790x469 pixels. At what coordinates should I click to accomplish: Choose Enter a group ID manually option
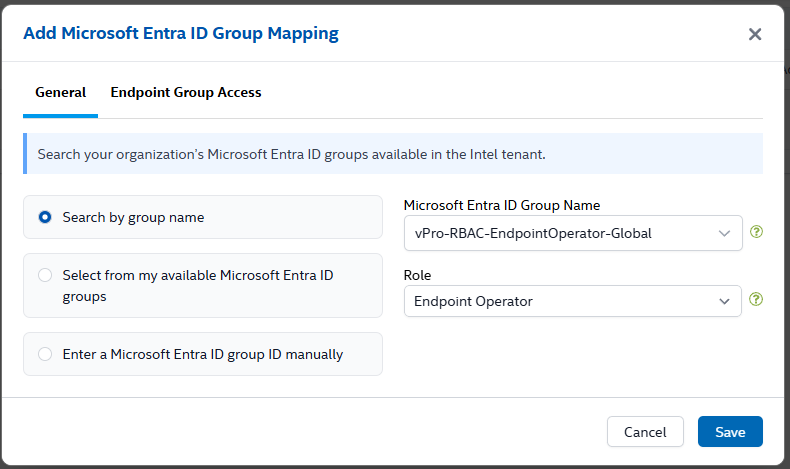click(x=203, y=354)
